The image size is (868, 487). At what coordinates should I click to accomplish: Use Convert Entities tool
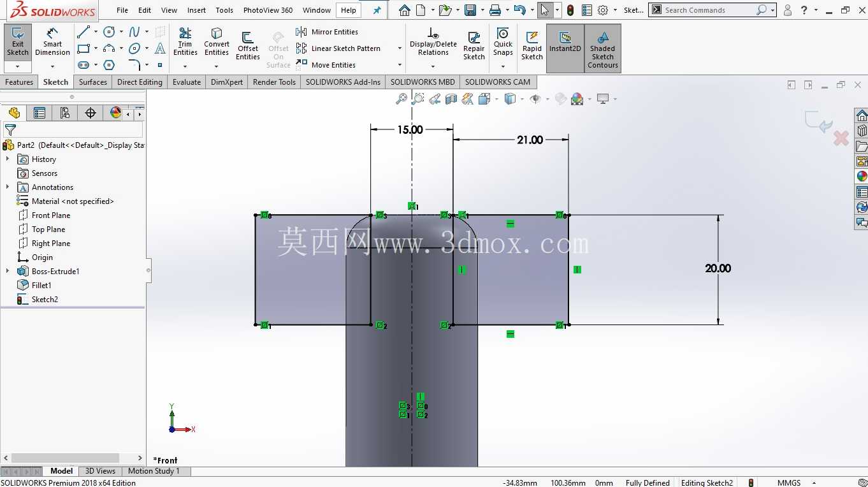(x=217, y=41)
